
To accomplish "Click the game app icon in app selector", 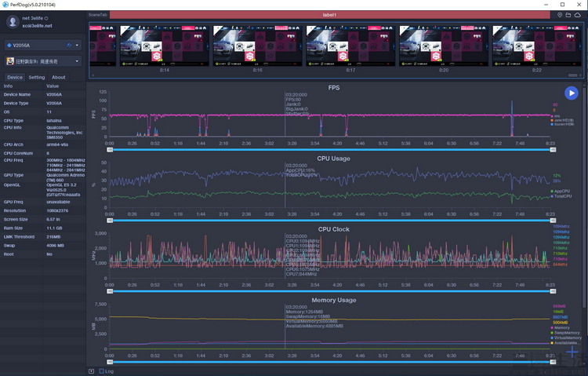I will (x=10, y=61).
